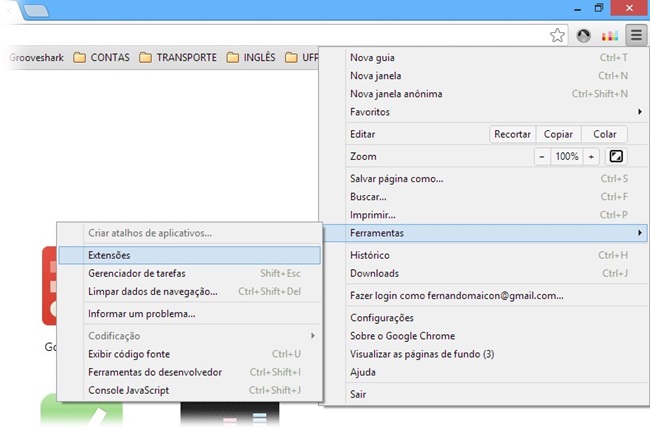Click the new tab button
Image resolution: width=650 pixels, height=429 pixels.
36,10
